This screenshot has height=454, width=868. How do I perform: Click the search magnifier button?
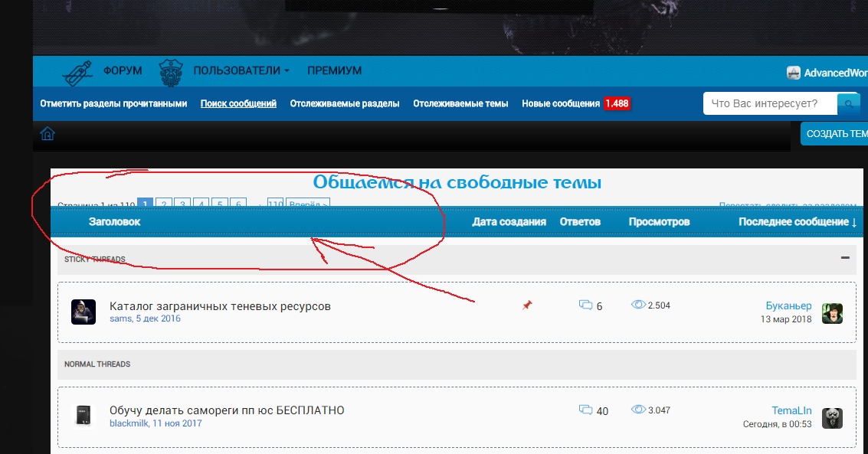[849, 103]
